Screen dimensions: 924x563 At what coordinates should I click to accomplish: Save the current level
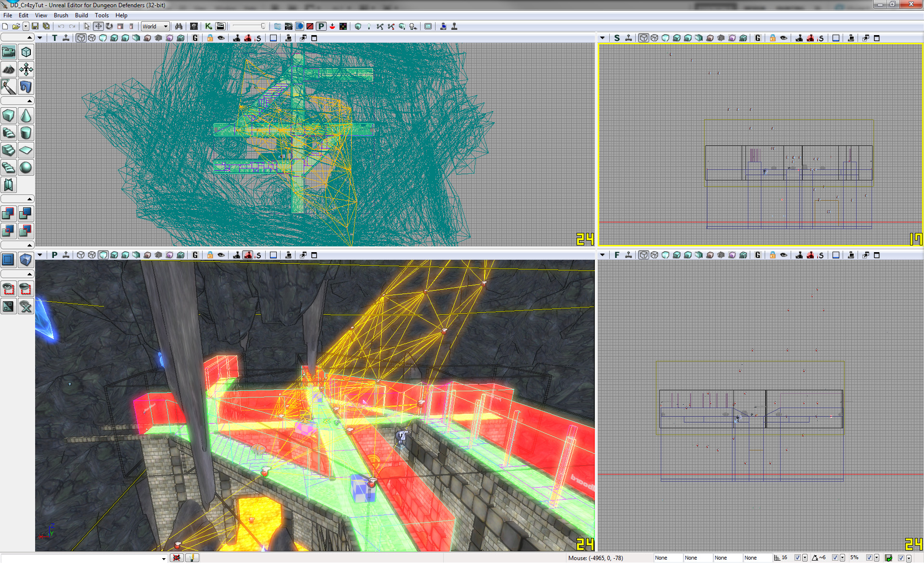coord(35,26)
